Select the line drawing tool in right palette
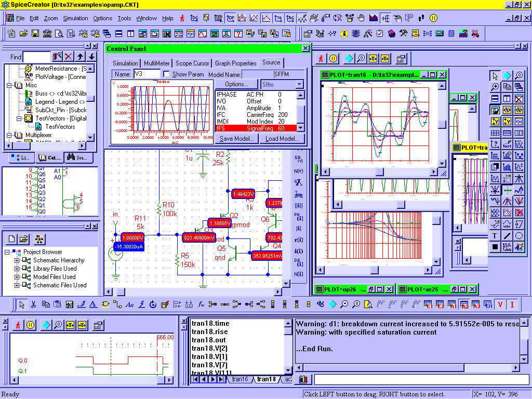 pyautogui.click(x=507, y=236)
